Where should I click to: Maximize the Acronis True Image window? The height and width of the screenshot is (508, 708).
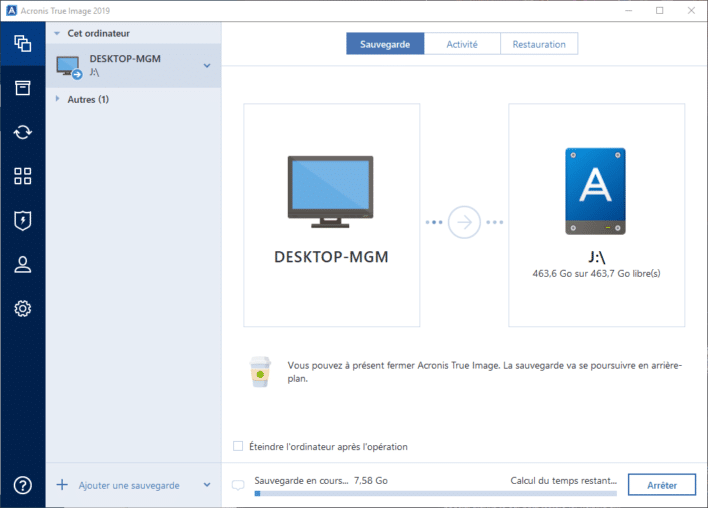tap(660, 10)
